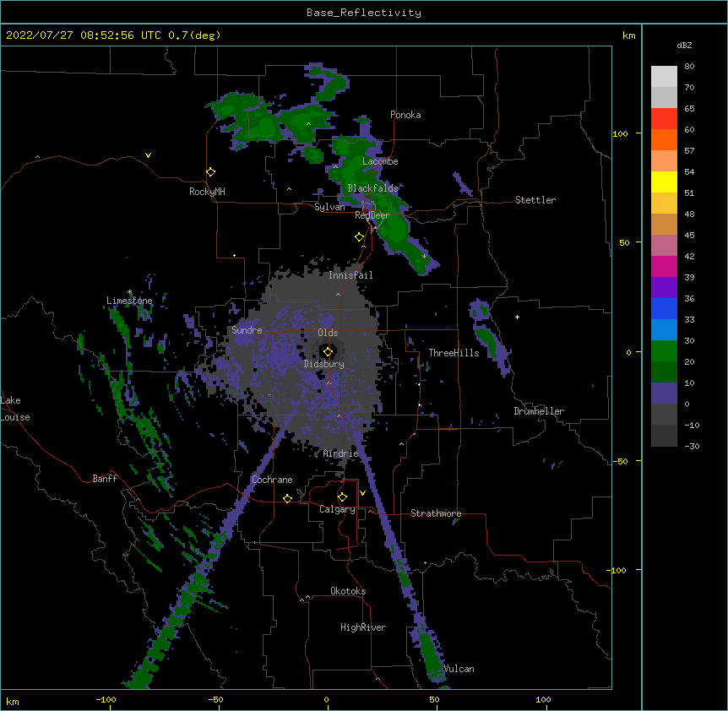Select the bright green 20-30 dBZ swatch
Screen dimensions: 728x711
coord(664,351)
